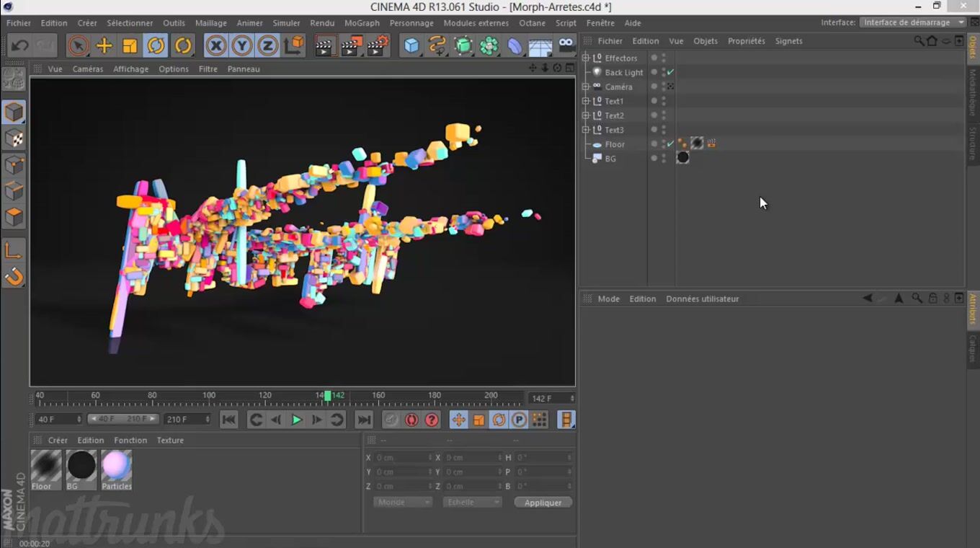Select the Move tool
The height and width of the screenshot is (548, 980).
tap(104, 46)
